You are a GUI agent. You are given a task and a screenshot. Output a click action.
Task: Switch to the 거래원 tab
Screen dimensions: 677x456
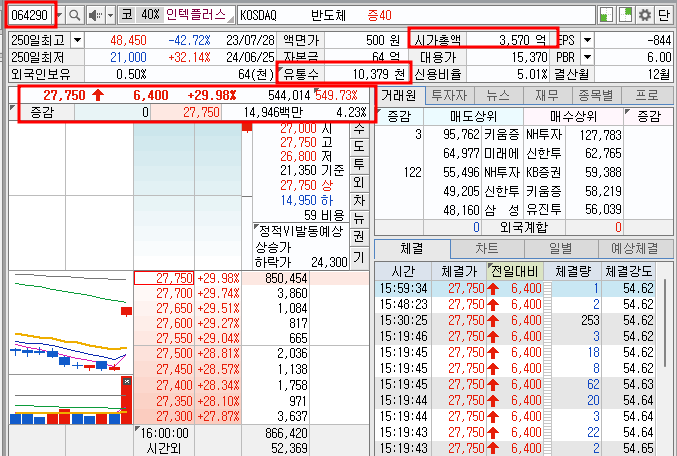[399, 95]
